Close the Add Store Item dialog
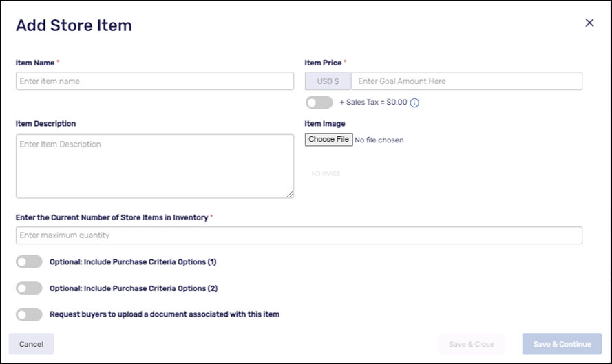 point(589,23)
